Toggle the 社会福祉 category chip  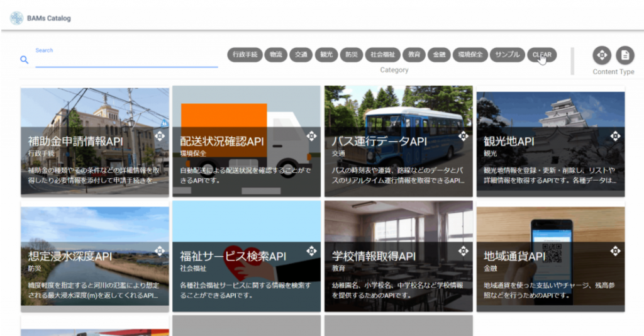382,55
